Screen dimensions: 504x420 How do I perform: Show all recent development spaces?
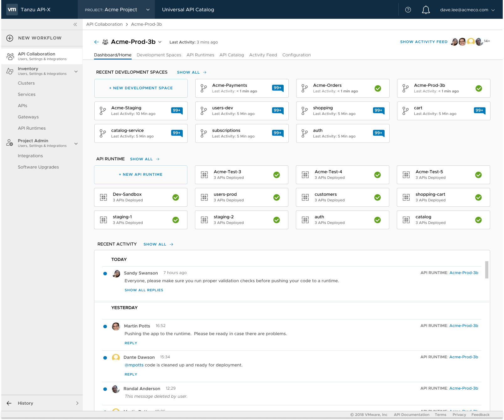tap(192, 72)
